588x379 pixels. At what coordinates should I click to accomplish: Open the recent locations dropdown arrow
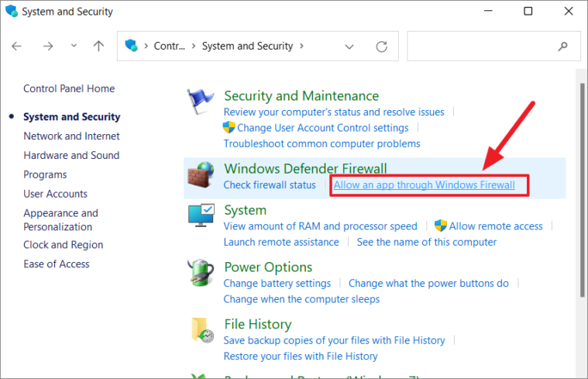pyautogui.click(x=74, y=46)
